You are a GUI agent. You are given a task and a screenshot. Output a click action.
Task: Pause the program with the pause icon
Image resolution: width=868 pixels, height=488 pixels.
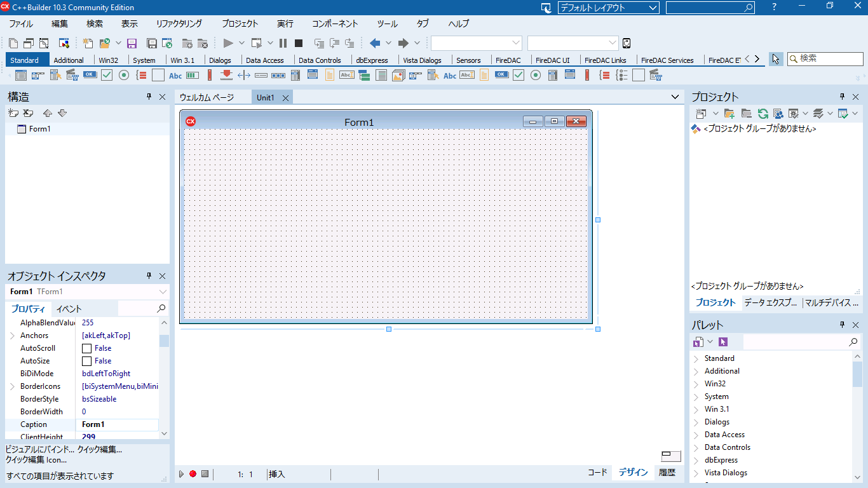click(283, 43)
